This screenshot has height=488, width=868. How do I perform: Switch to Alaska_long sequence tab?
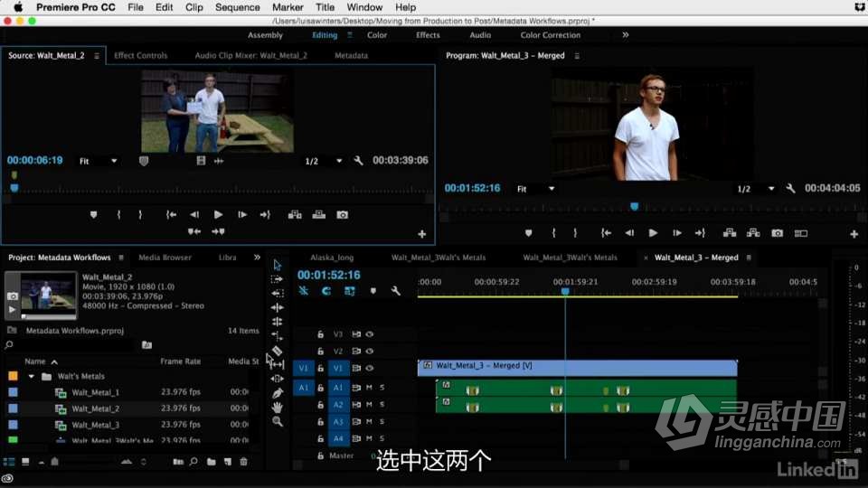tap(332, 258)
